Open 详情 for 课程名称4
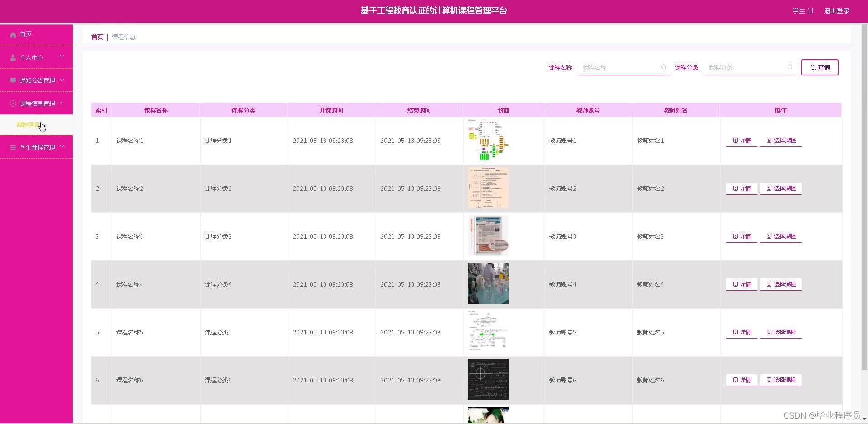Image resolution: width=868 pixels, height=424 pixels. pyautogui.click(x=742, y=284)
